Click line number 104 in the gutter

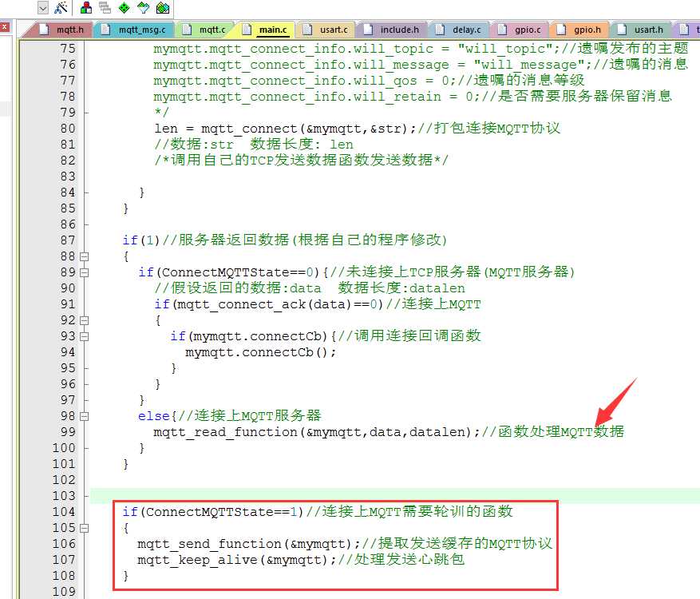64,512
